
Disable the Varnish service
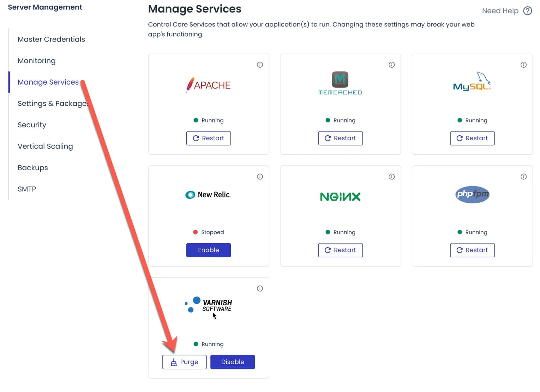point(233,362)
